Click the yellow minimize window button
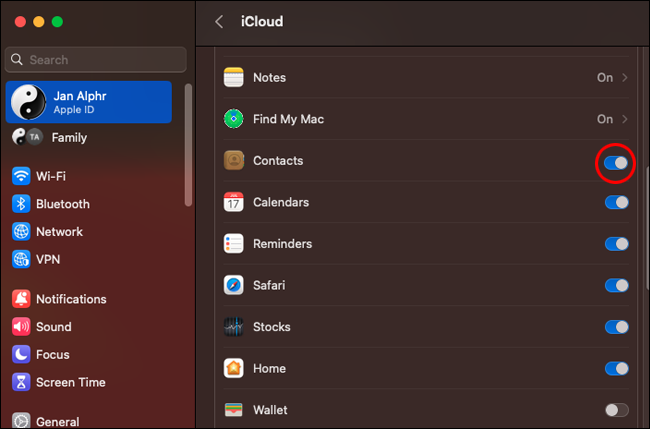This screenshot has height=429, width=650. click(39, 22)
